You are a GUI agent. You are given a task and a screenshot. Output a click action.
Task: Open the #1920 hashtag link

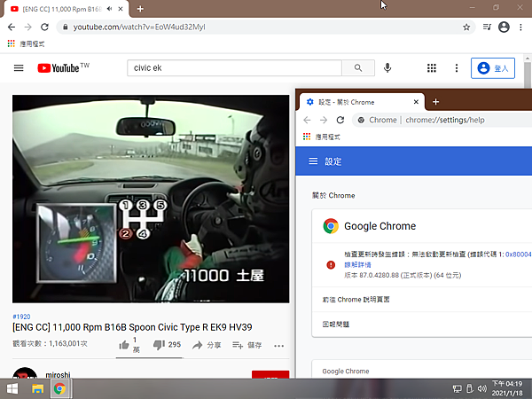click(x=21, y=317)
